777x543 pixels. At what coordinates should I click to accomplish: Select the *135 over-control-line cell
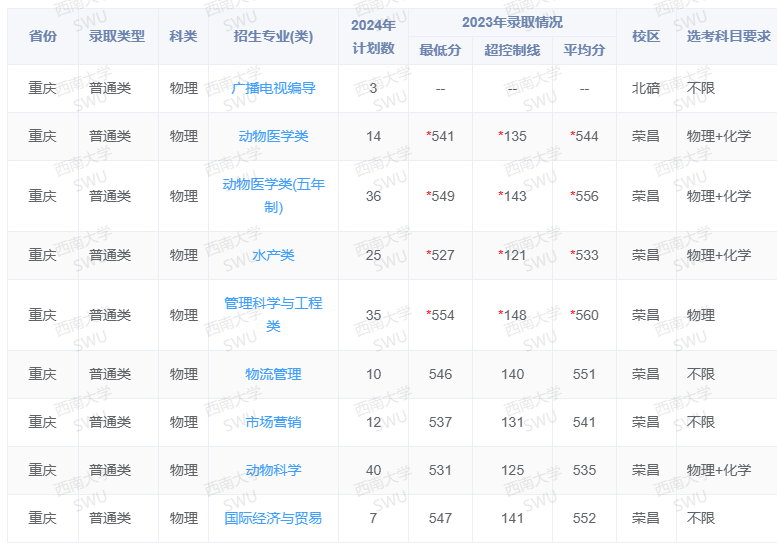click(x=512, y=136)
